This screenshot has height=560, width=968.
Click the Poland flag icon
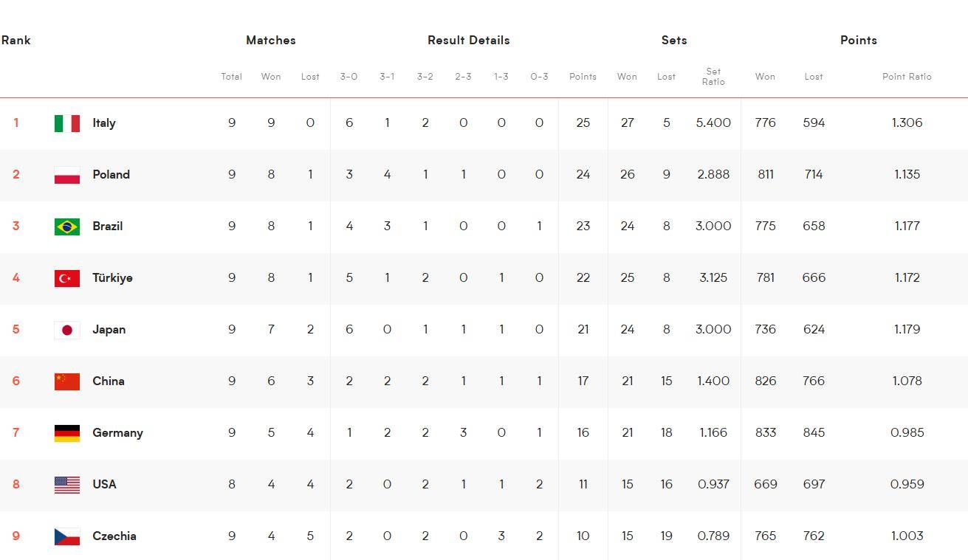(x=67, y=175)
